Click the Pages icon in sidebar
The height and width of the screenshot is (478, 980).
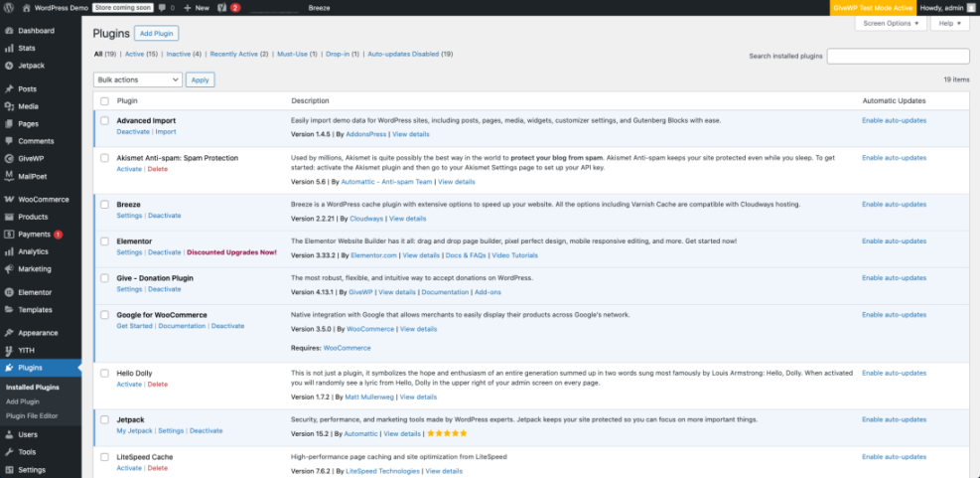(9, 124)
